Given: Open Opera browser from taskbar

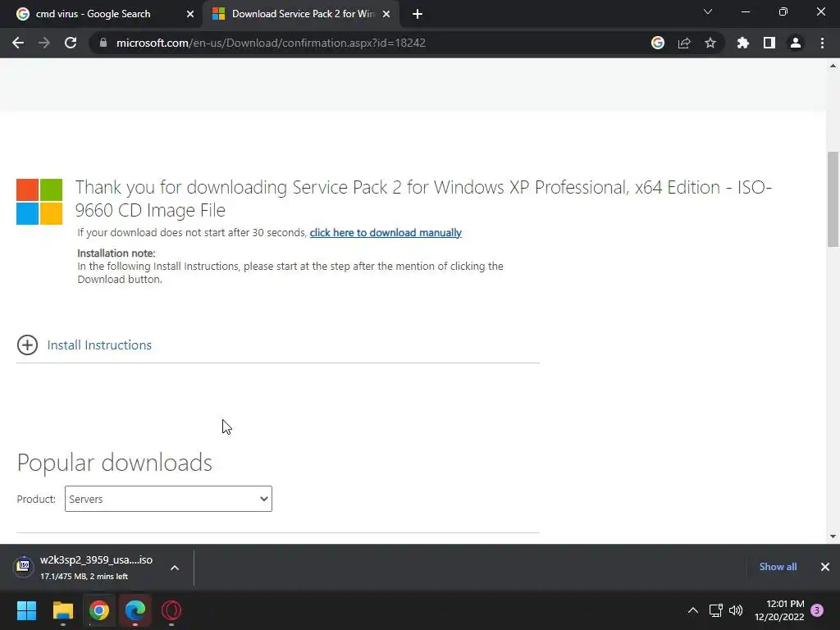Looking at the screenshot, I should click(171, 610).
